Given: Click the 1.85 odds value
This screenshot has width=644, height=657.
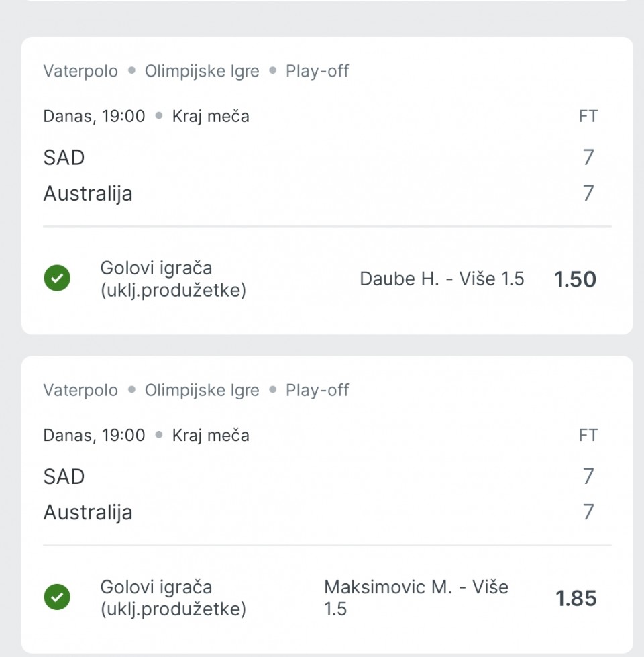Looking at the screenshot, I should coord(576,598).
